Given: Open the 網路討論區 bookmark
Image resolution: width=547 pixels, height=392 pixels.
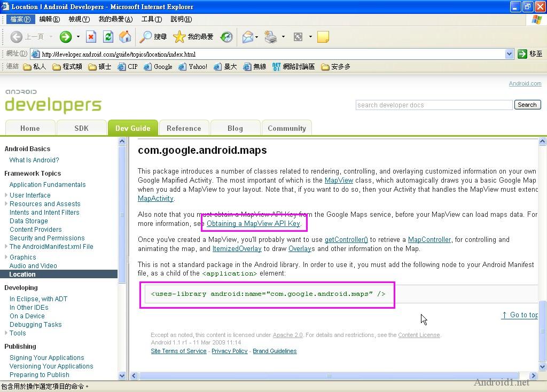Looking at the screenshot, I should [x=293, y=67].
